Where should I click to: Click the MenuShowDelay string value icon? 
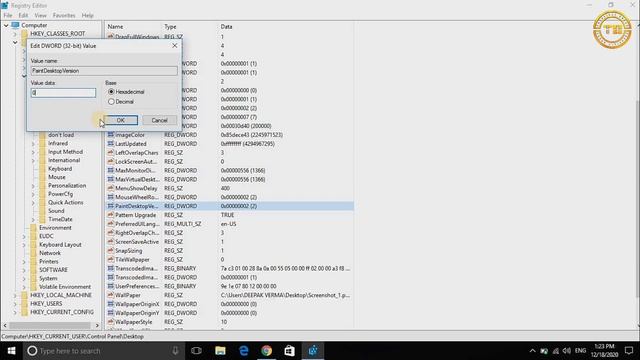pos(111,188)
